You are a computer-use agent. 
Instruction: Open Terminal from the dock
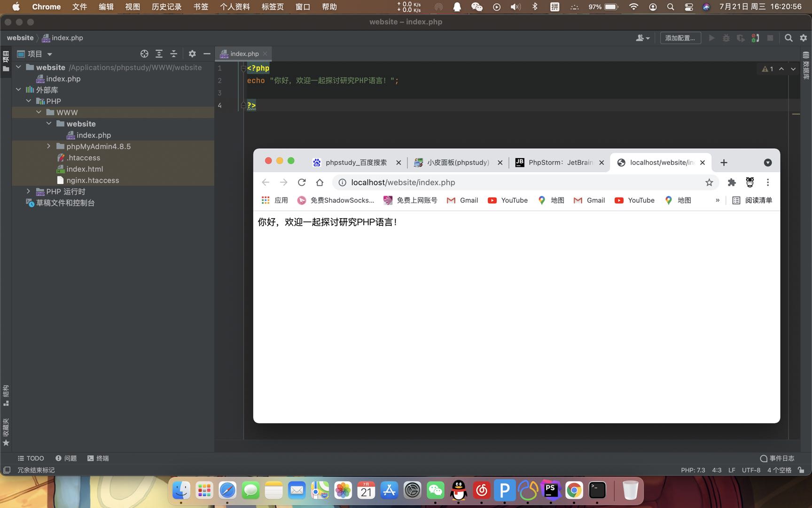(x=597, y=491)
